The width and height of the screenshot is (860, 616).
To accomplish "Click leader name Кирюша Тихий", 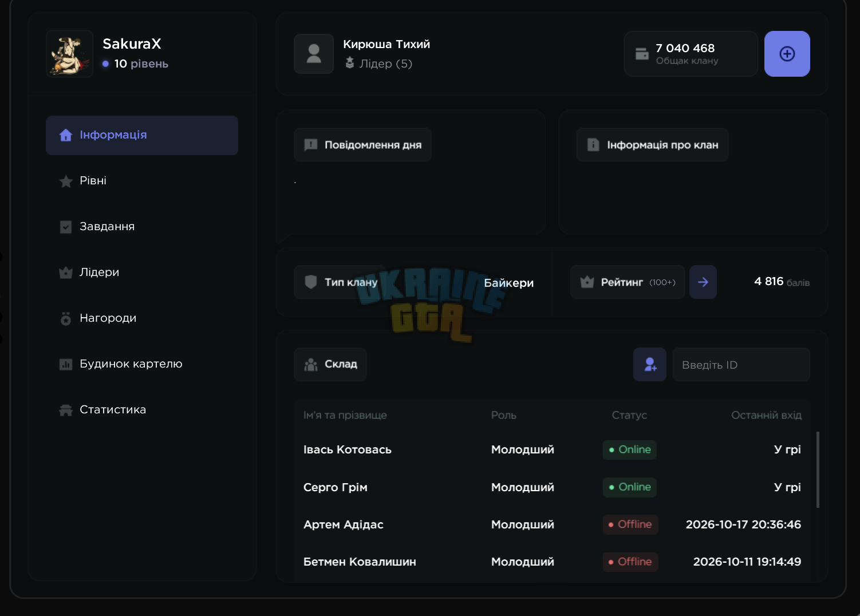I will (386, 44).
